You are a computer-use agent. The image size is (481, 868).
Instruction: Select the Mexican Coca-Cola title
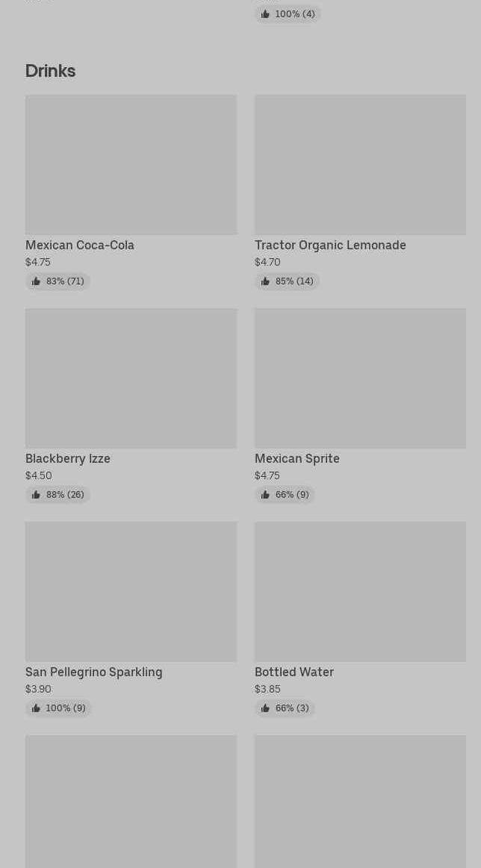tap(80, 245)
